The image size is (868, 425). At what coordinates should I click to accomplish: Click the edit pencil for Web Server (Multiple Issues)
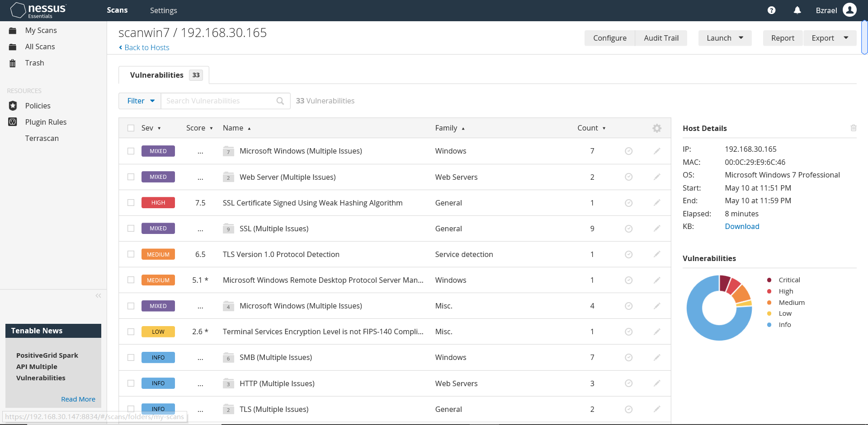tap(657, 177)
